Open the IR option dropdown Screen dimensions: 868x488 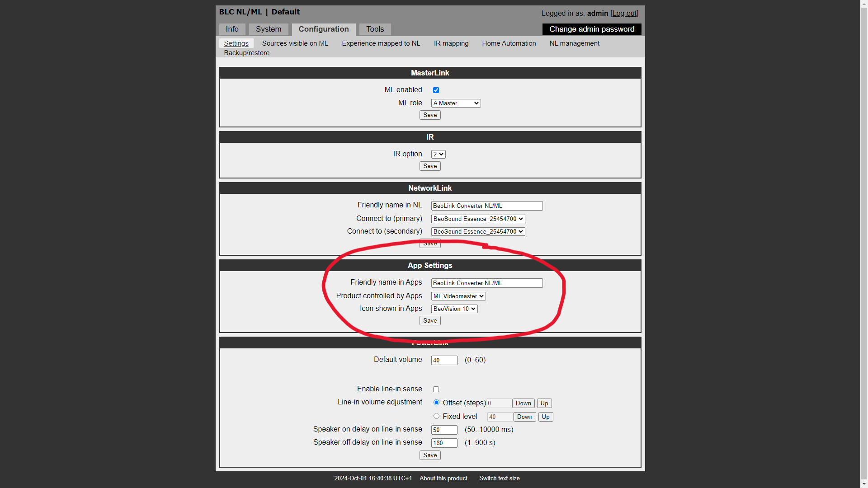pos(438,154)
